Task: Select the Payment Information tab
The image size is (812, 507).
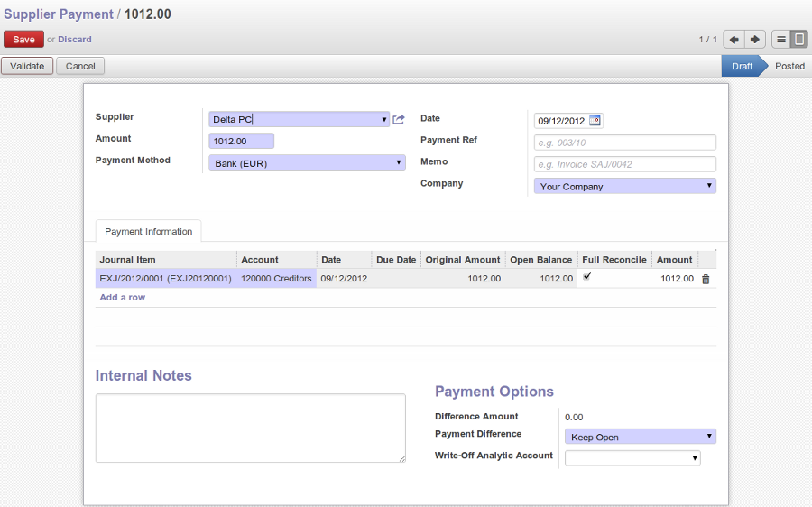Action: [x=148, y=232]
